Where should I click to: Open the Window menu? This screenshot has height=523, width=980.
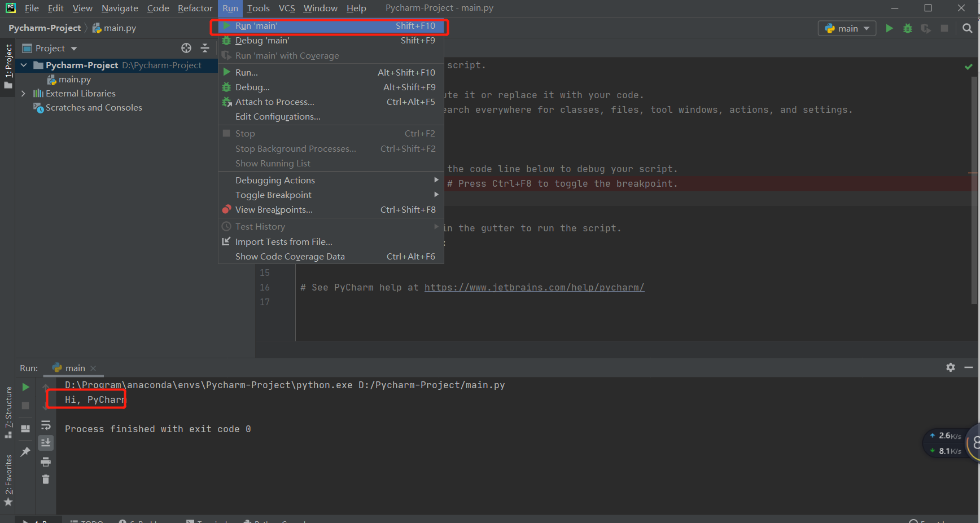tap(320, 8)
